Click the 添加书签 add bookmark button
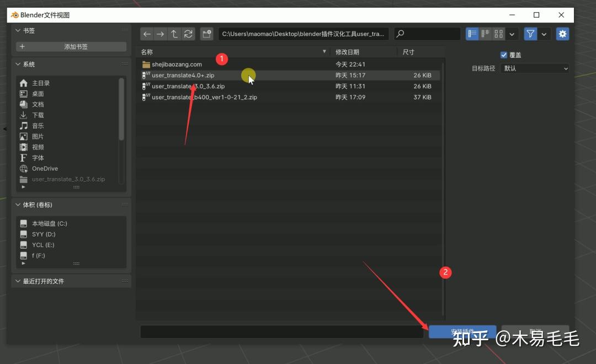The image size is (596, 364). tap(71, 46)
